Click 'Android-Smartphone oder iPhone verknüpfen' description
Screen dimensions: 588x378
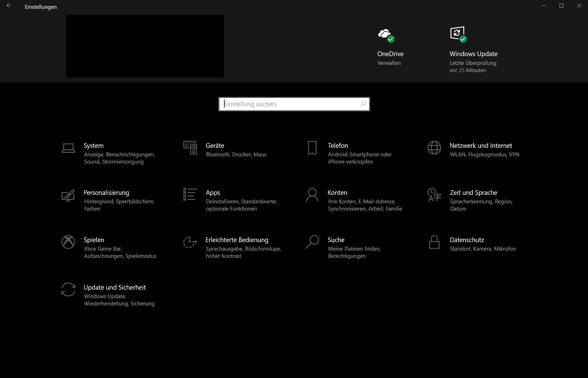click(360, 158)
